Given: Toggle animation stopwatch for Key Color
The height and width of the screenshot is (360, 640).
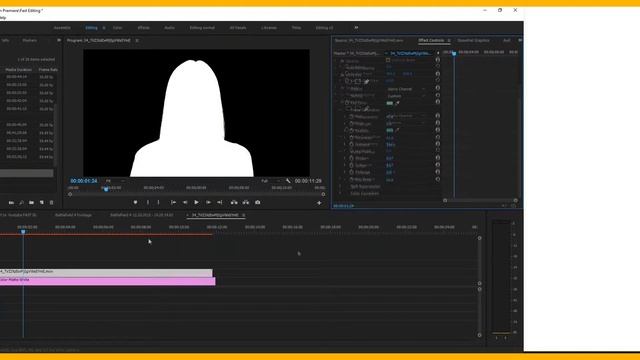Looking at the screenshot, I should click(x=347, y=103).
